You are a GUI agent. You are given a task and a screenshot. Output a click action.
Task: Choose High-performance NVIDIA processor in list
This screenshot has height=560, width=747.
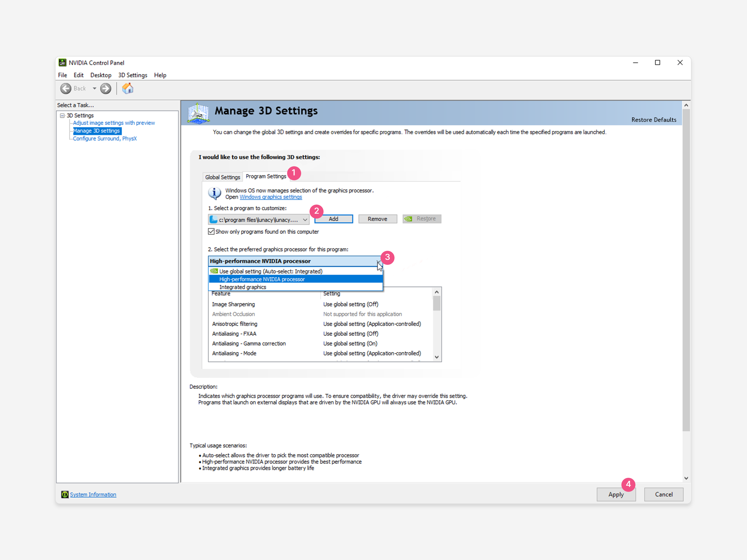(x=296, y=279)
